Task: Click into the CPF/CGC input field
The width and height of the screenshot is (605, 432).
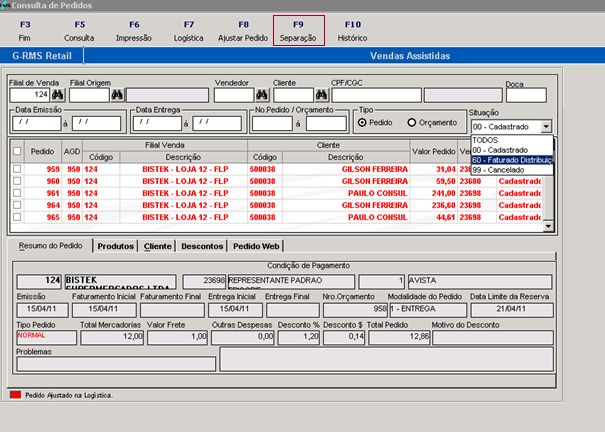Action: (x=375, y=95)
